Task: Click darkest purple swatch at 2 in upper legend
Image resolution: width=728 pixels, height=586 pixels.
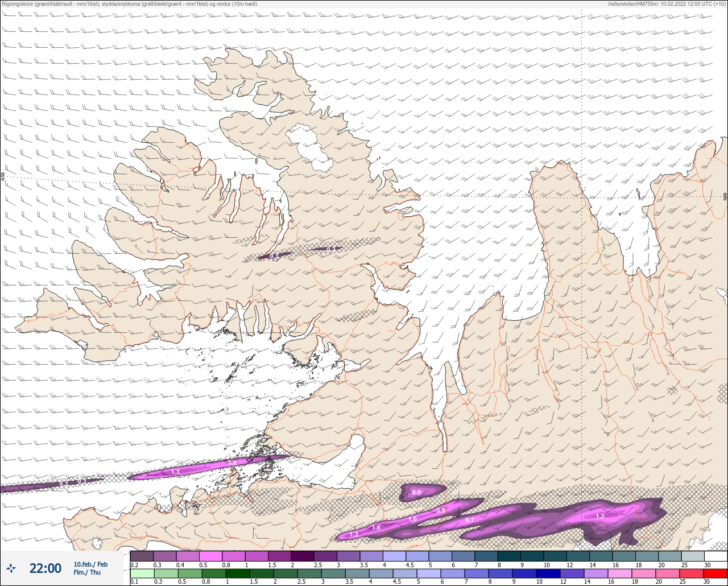Action: point(302,556)
